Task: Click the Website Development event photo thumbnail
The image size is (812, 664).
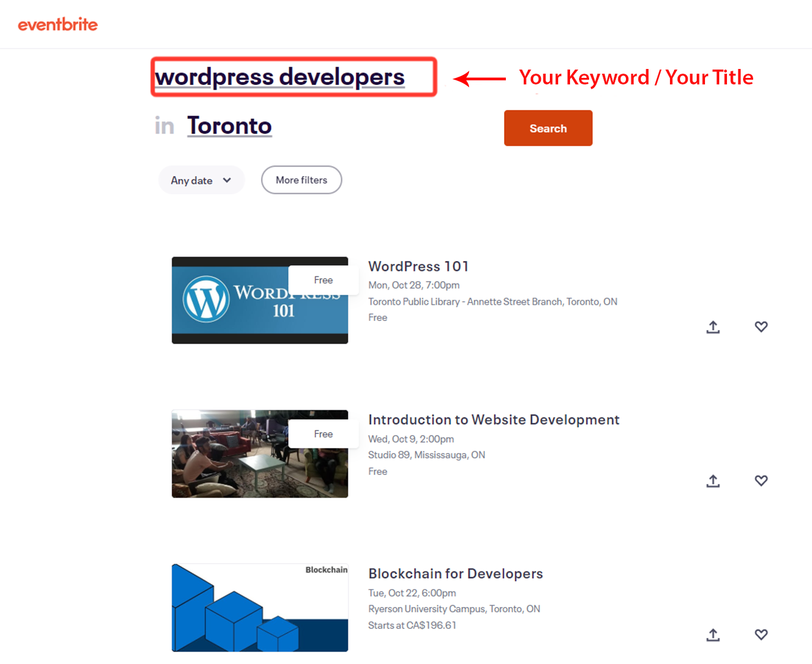Action: click(260, 454)
